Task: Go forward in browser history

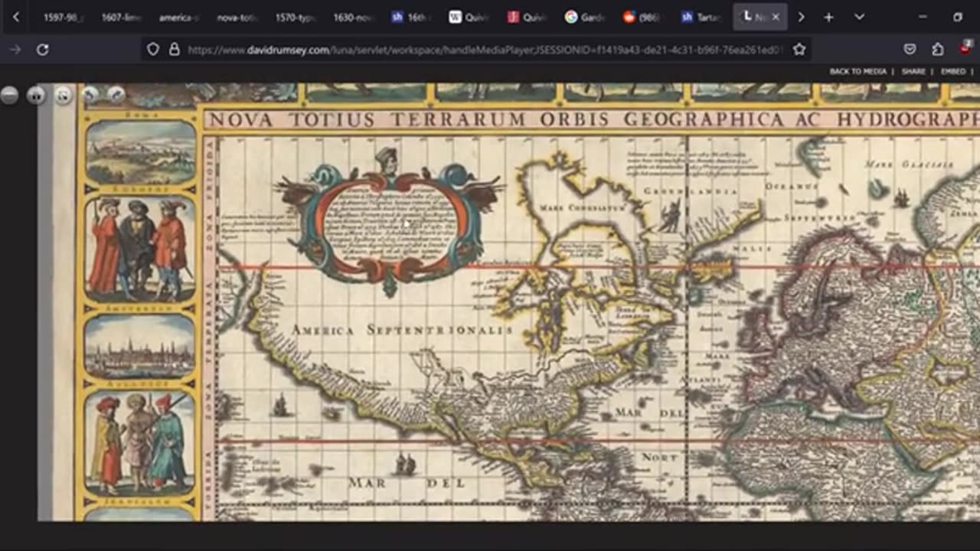Action: click(15, 50)
